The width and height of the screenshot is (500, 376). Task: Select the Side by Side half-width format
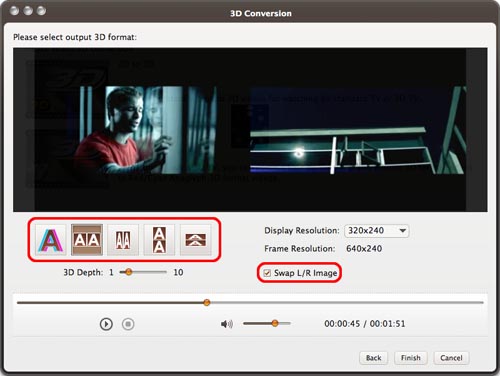[x=123, y=240]
